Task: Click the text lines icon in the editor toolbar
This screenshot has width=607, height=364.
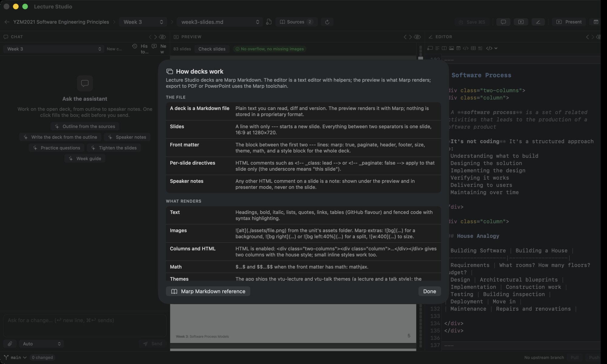Action: [x=437, y=48]
